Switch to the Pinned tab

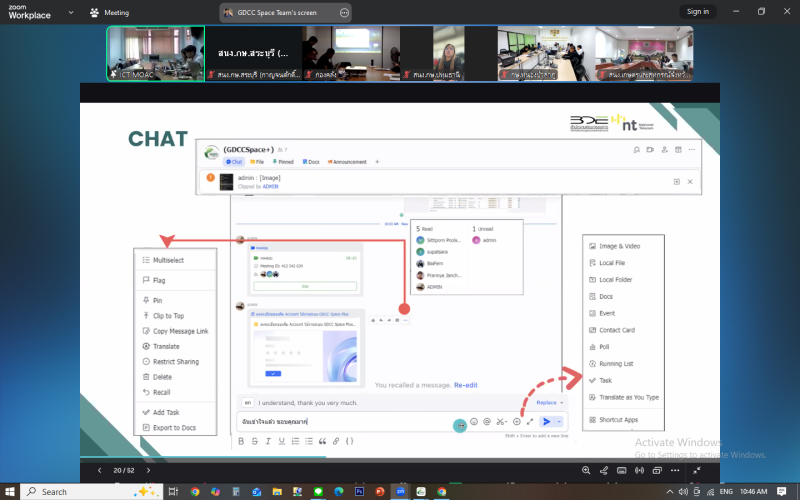point(286,161)
